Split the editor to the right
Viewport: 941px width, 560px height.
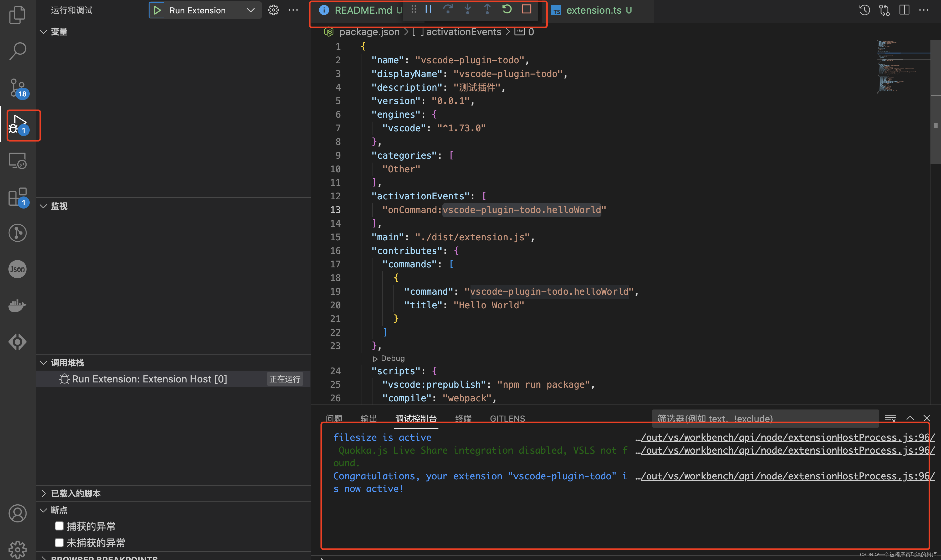[904, 10]
